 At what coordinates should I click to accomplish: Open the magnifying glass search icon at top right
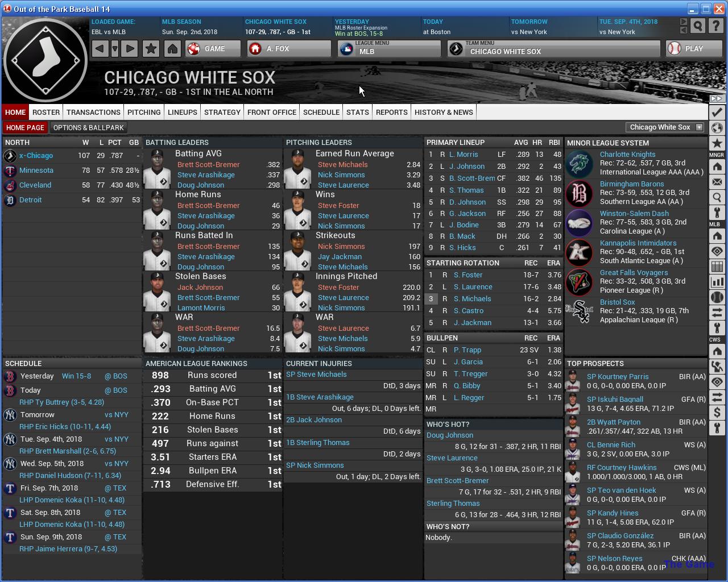coord(698,26)
